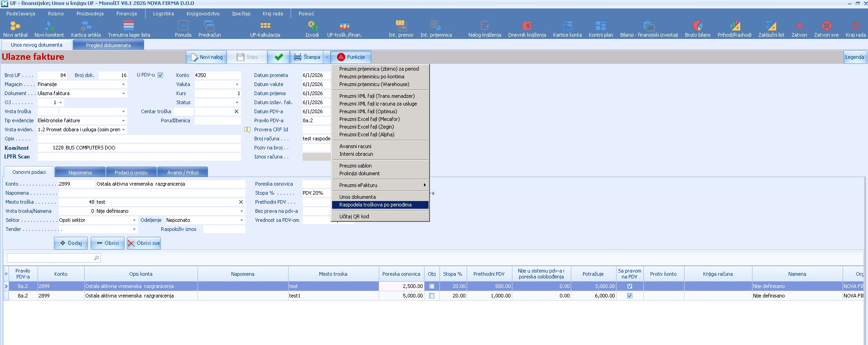This screenshot has height=345, width=868.
Task: Open the Dokument dropdown showing Ulazna faktura
Action: point(123,93)
